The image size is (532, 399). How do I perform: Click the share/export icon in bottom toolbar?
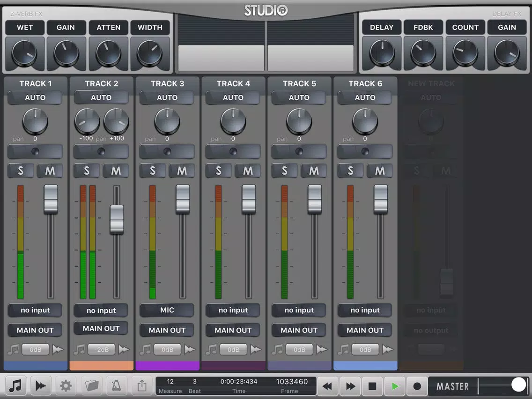pyautogui.click(x=142, y=386)
